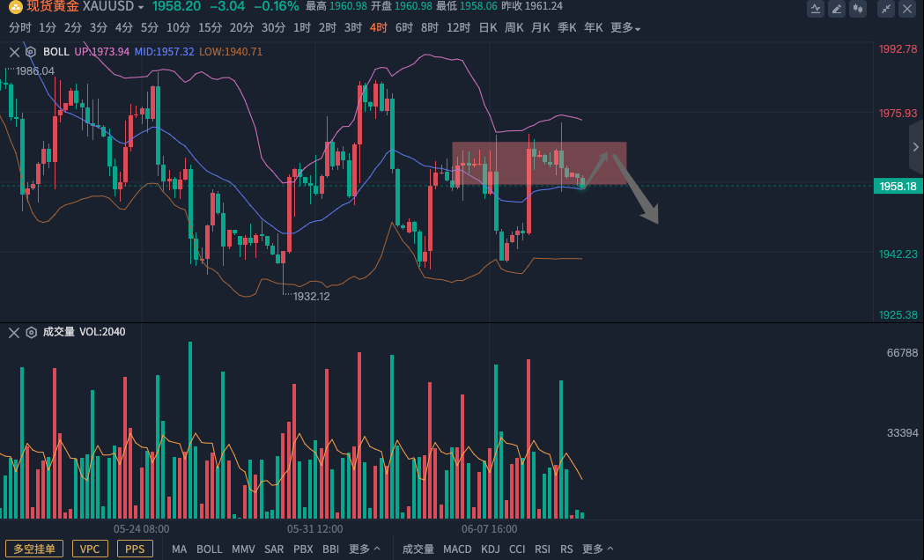
Task: Expand 更多 after BBI main indicators
Action: pos(365,549)
